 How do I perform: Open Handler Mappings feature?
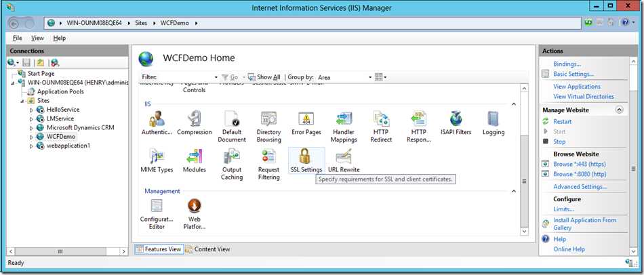[x=344, y=127]
